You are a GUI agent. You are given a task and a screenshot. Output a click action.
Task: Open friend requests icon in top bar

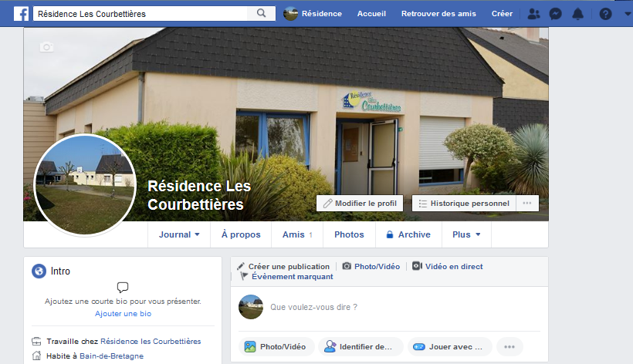533,14
